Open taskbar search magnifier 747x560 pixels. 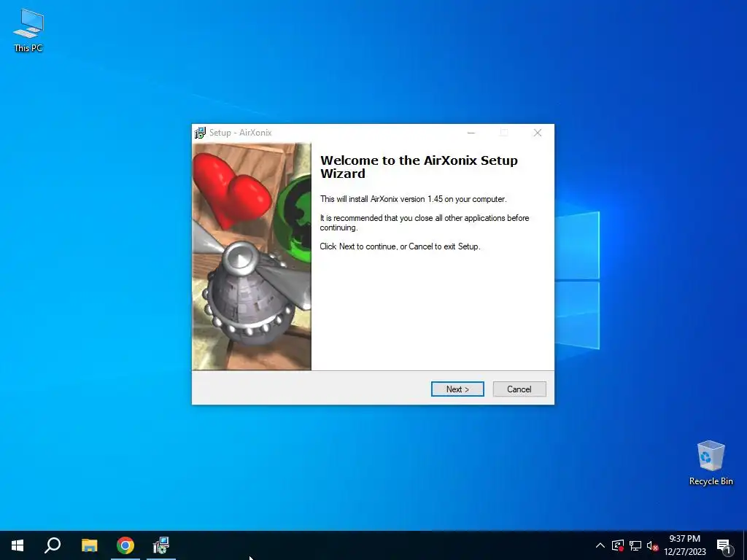[x=53, y=545]
